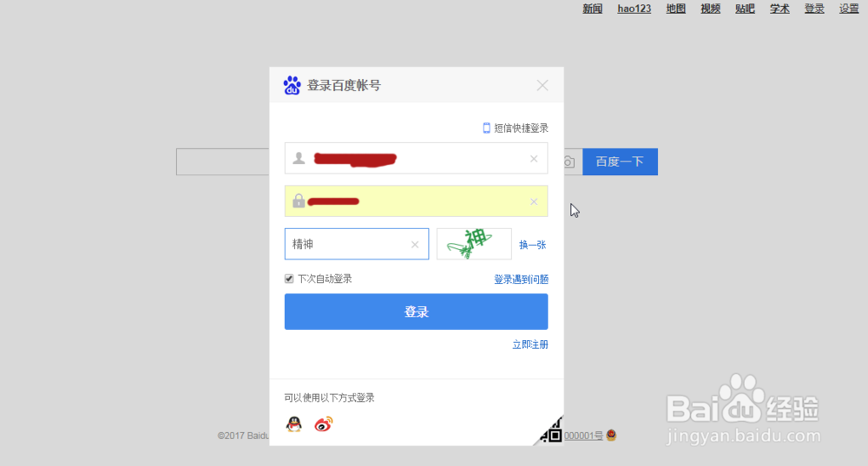Open hao123 in the top navigation
This screenshot has width=868, height=466.
(x=635, y=9)
